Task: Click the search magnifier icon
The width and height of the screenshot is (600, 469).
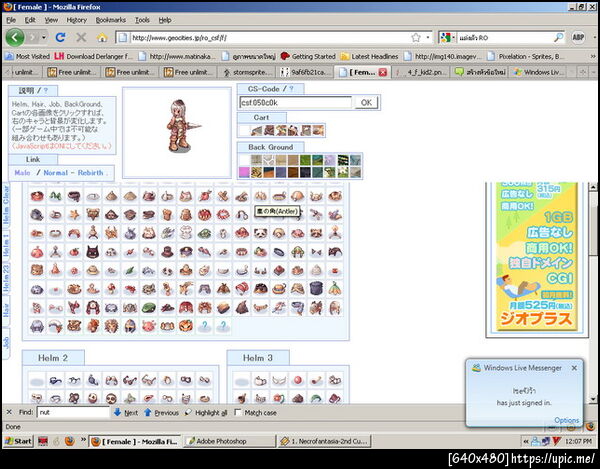Action: [559, 37]
